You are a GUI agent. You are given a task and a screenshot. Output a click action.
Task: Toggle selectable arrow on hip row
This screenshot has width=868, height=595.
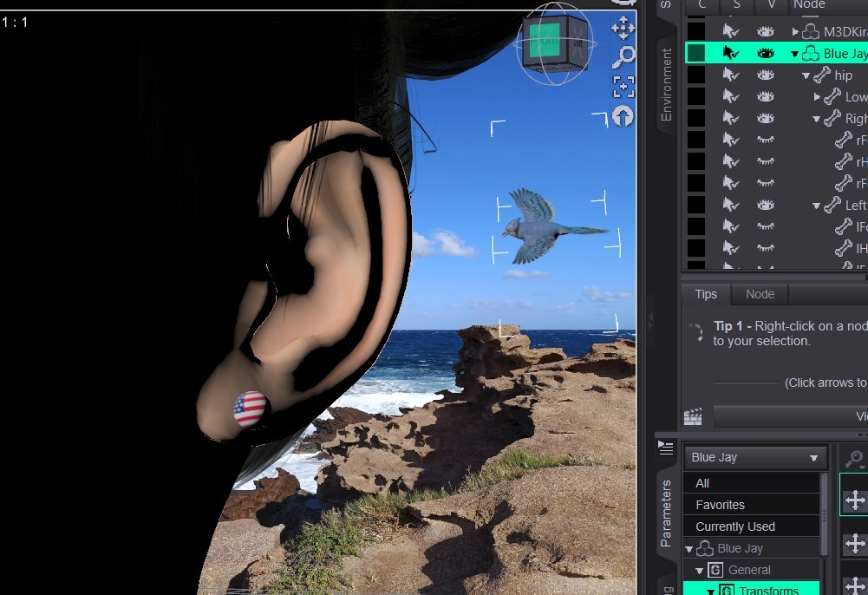coord(731,75)
